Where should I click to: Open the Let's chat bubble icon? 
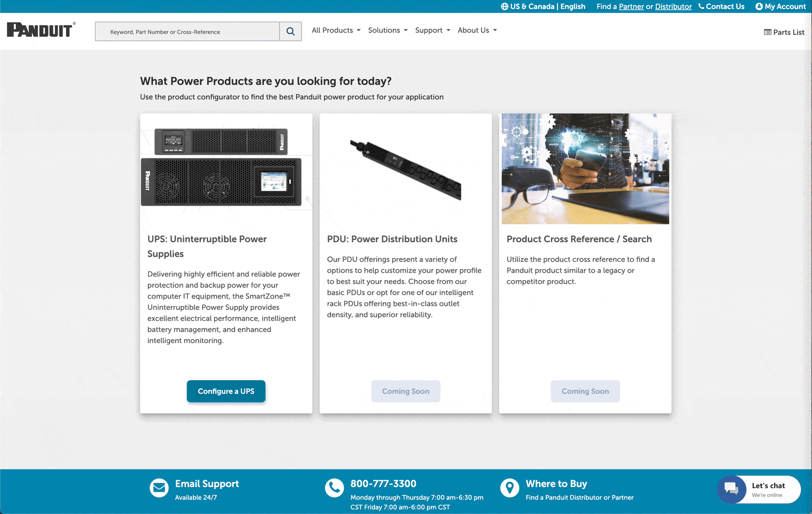click(x=732, y=489)
